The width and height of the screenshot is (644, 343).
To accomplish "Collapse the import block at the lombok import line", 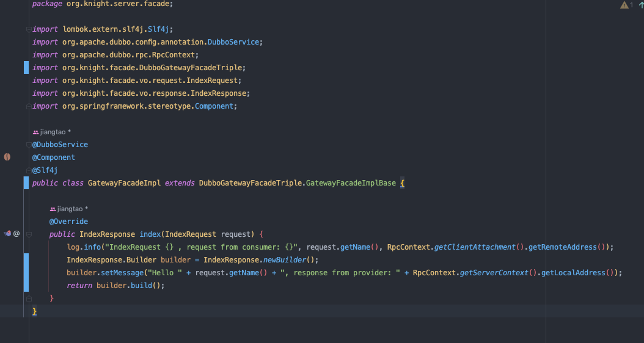I will tap(29, 29).
